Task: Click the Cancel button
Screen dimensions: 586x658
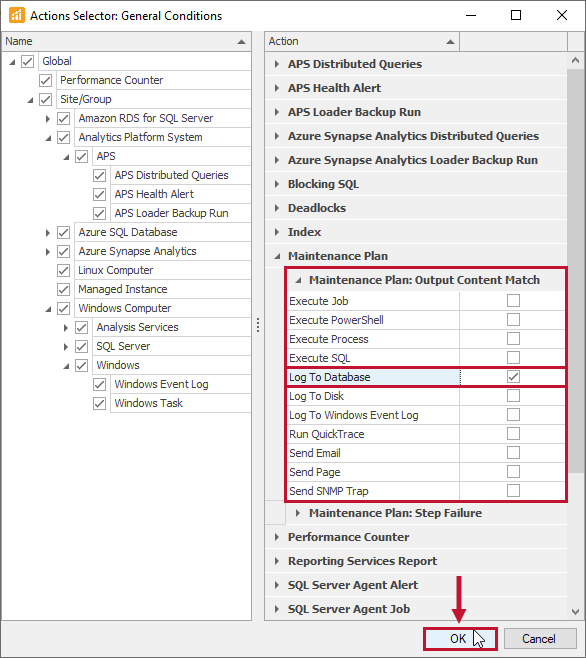Action: [x=540, y=639]
